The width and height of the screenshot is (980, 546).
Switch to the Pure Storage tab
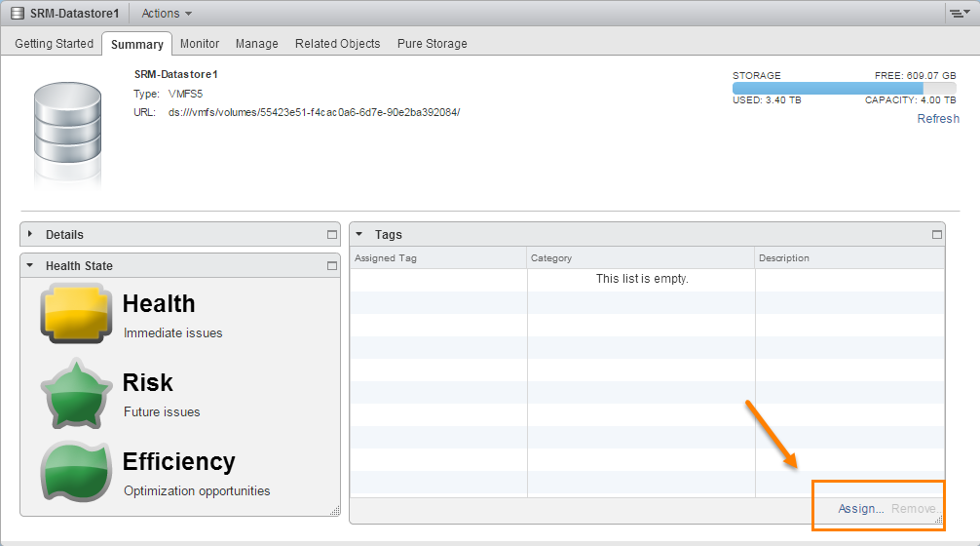pos(432,43)
